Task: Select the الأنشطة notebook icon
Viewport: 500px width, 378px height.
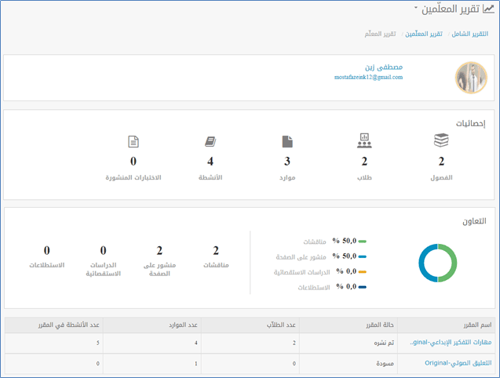Action: pyautogui.click(x=210, y=141)
